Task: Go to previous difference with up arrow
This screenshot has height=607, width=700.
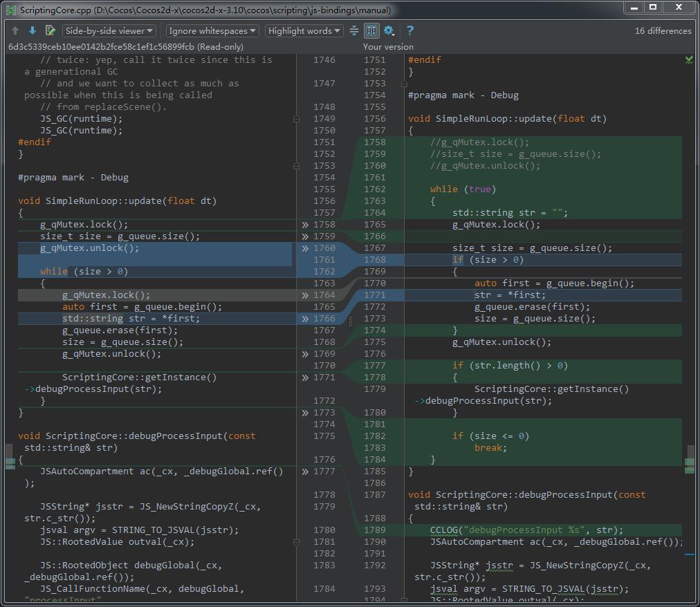Action: pyautogui.click(x=15, y=30)
